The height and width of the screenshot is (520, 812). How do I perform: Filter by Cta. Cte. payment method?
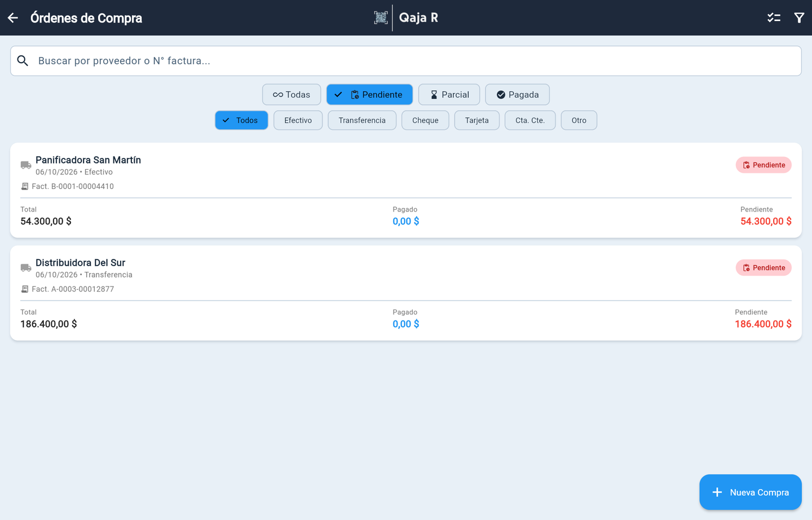[530, 120]
